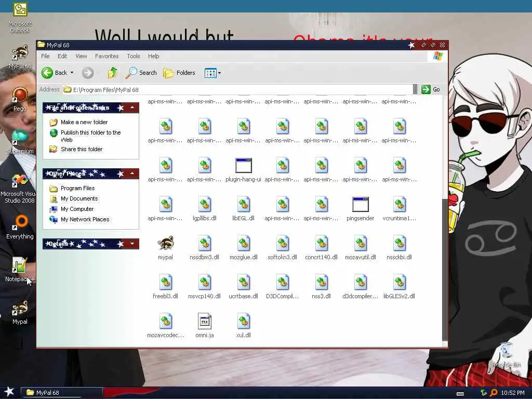532x399 pixels.
Task: Select the omni.ja file icon
Action: point(204,321)
